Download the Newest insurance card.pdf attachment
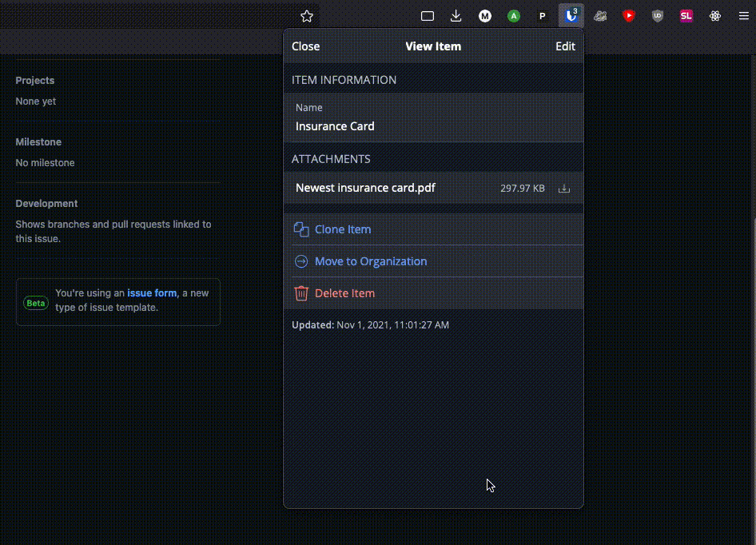 [564, 188]
